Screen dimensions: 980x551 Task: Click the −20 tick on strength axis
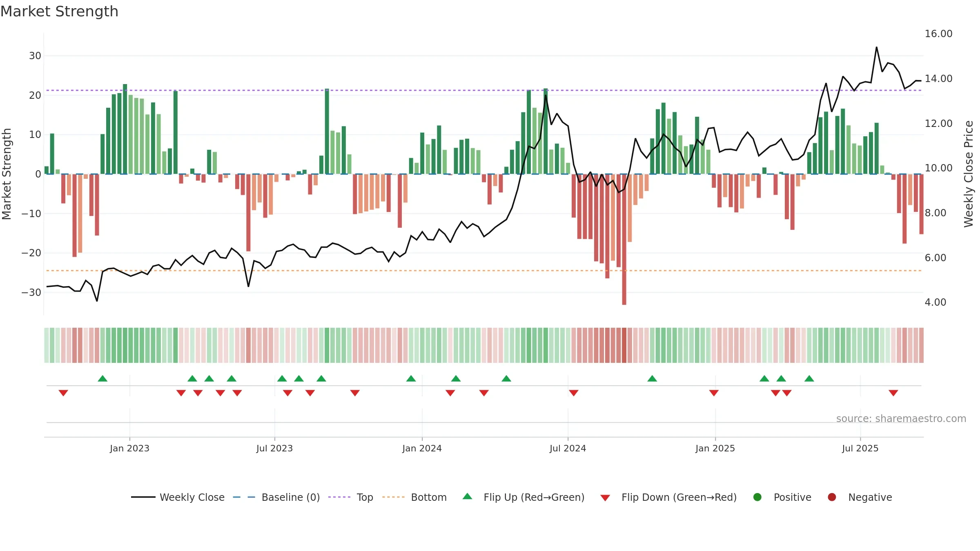pos(31,253)
